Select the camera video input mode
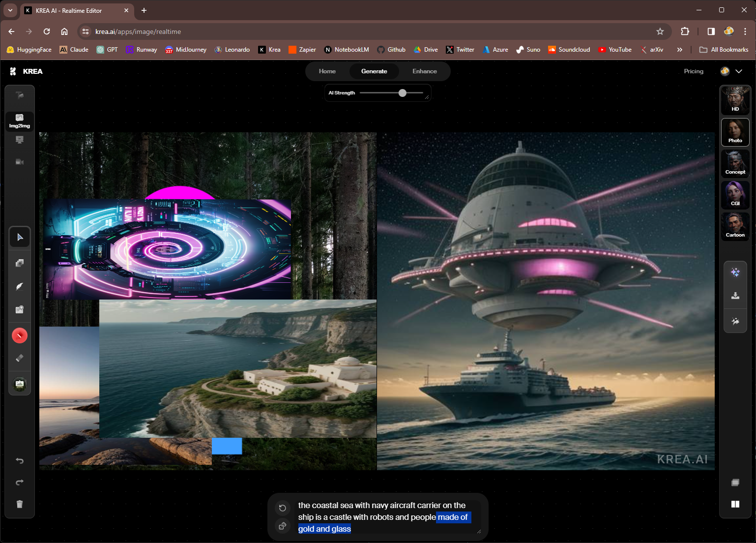Image resolution: width=756 pixels, height=543 pixels. pyautogui.click(x=20, y=162)
